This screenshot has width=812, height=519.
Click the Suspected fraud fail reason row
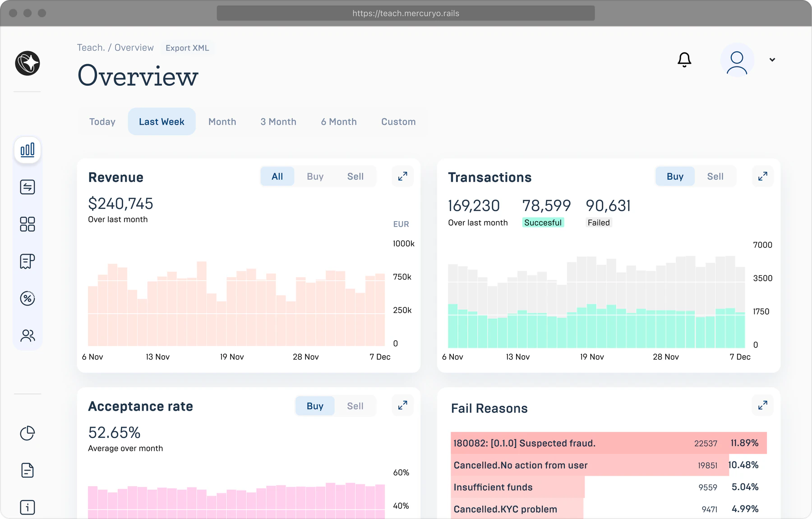[609, 443]
